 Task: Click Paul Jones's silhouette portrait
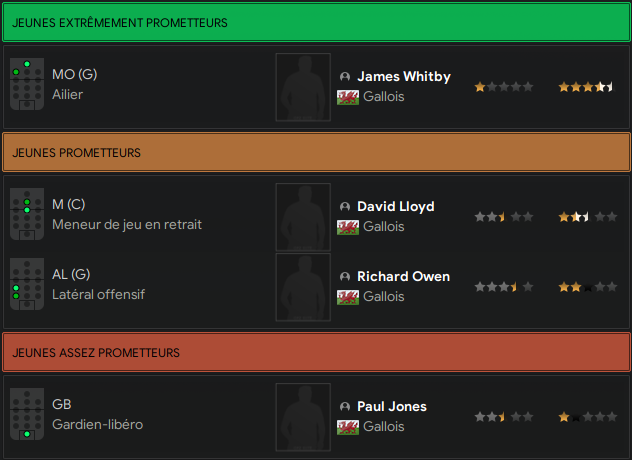tap(303, 417)
